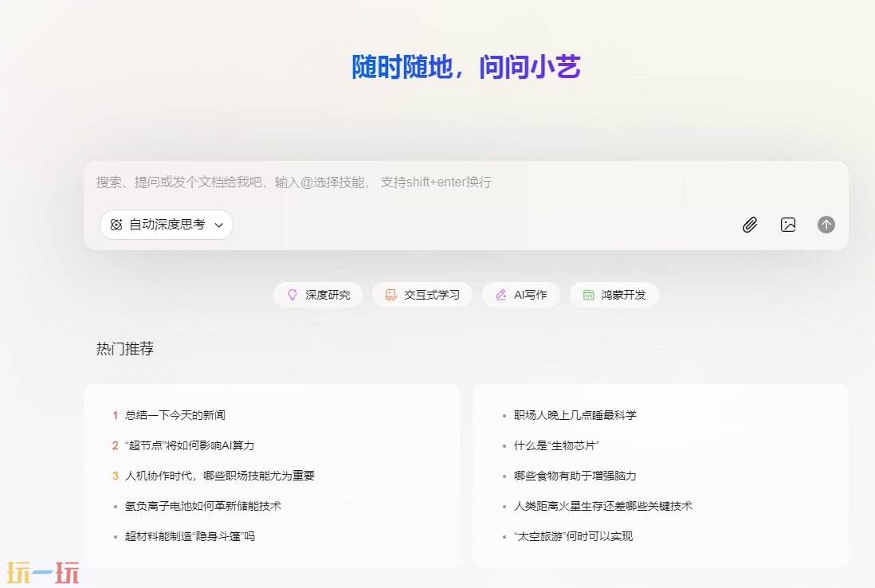Launch the 鸿蒙开发 skill
The width and height of the screenshot is (875, 588).
coord(614,294)
